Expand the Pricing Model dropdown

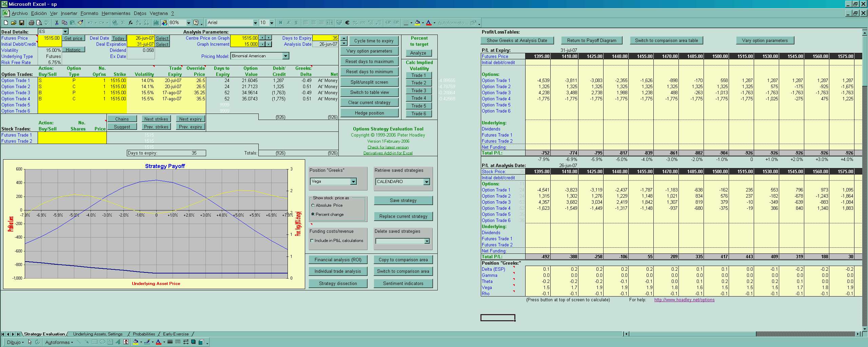click(x=285, y=56)
